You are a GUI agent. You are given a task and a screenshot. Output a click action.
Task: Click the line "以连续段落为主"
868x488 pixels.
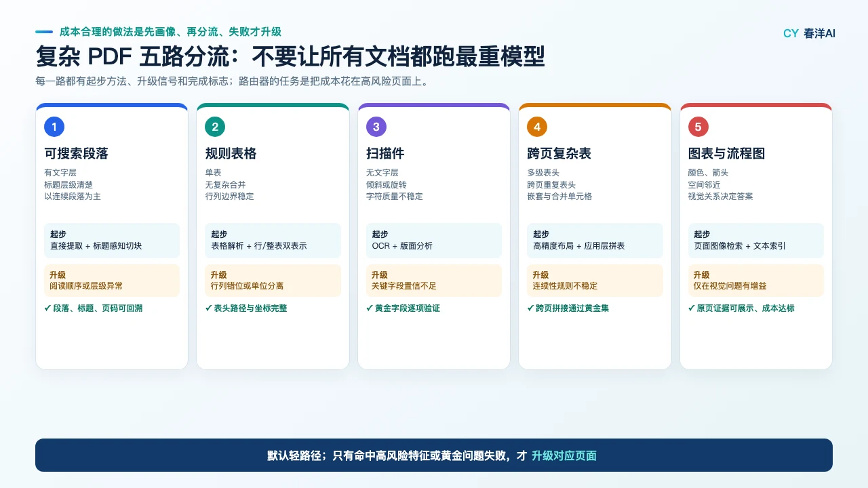(x=73, y=197)
